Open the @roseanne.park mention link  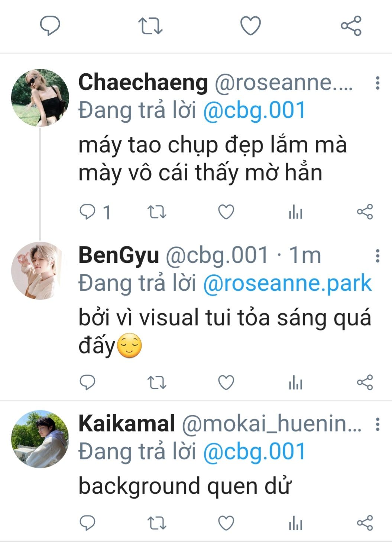pyautogui.click(x=287, y=283)
